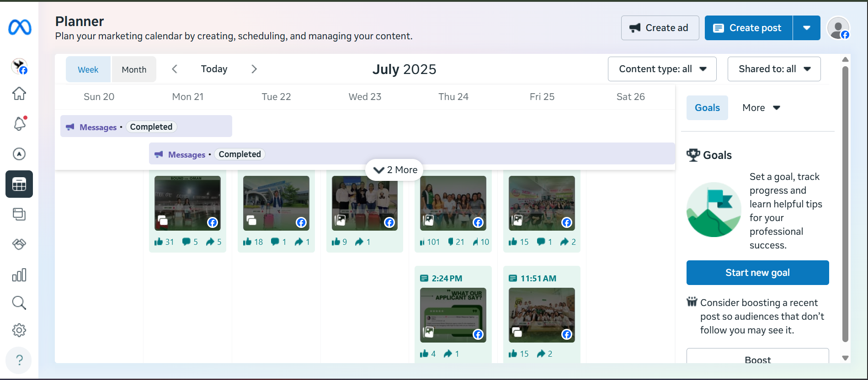Open the Help question mark icon
The width and height of the screenshot is (868, 380).
click(x=19, y=360)
